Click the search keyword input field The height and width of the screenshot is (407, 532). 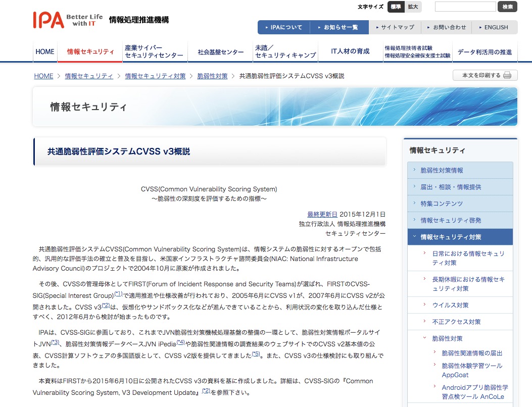465,7
